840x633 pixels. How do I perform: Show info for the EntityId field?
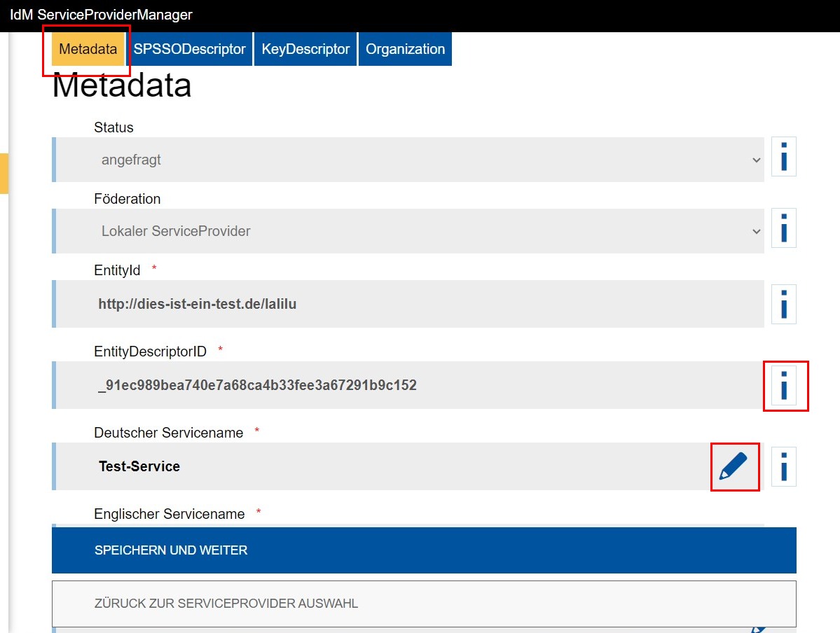click(783, 304)
